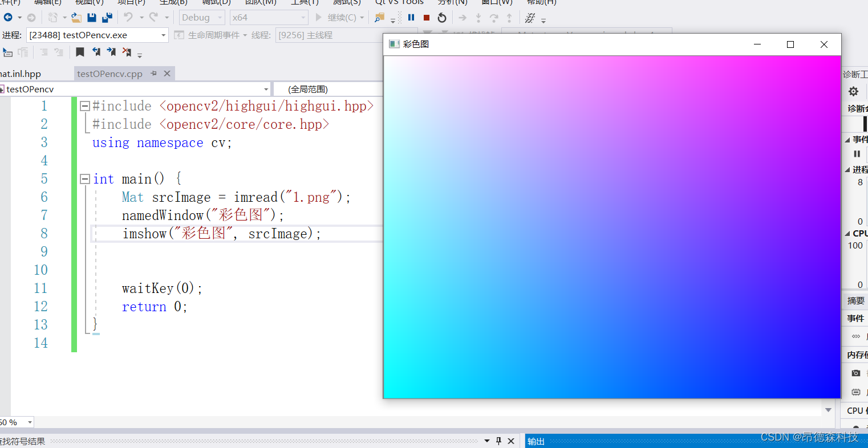The image size is (868, 448).
Task: Collapse the 事件 section in diagnostics
Action: tap(847, 140)
